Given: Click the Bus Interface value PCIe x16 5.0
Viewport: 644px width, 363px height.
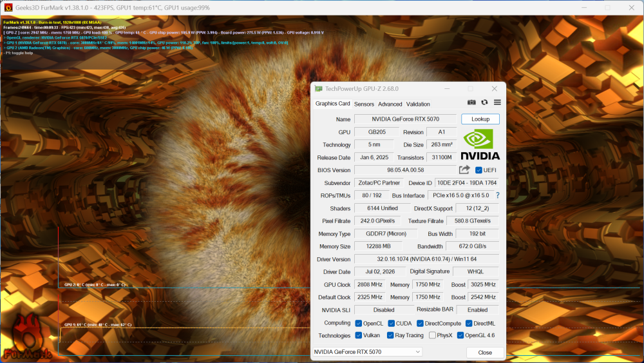Looking at the screenshot, I should tap(461, 195).
